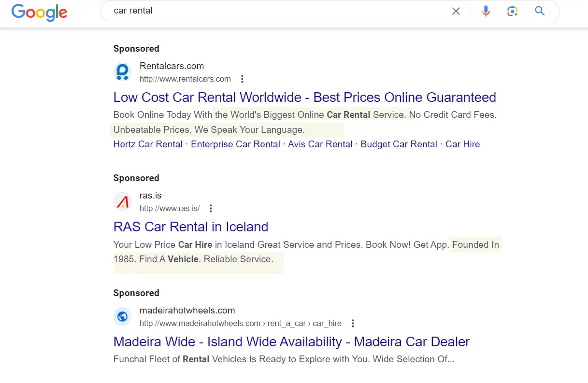Viewport: 588px width, 383px height.
Task: Open Google Lens image search icon
Action: coord(513,11)
